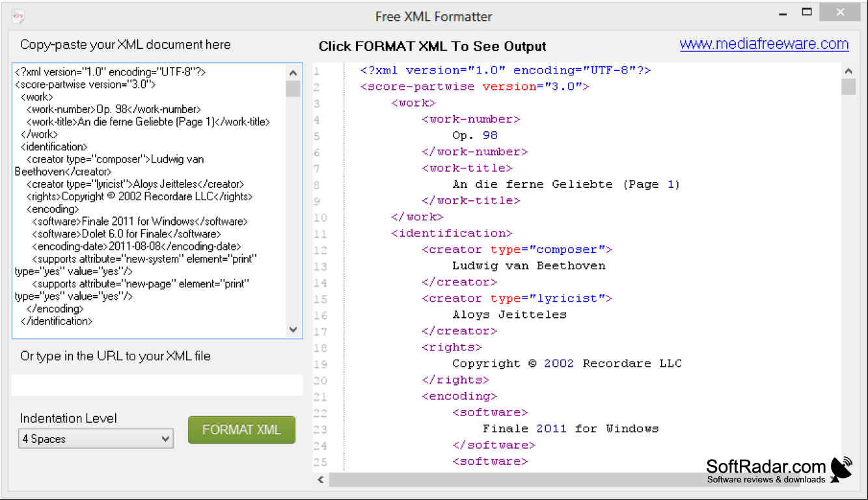The width and height of the screenshot is (868, 500).
Task: Click output creator type composer tag
Action: point(517,249)
